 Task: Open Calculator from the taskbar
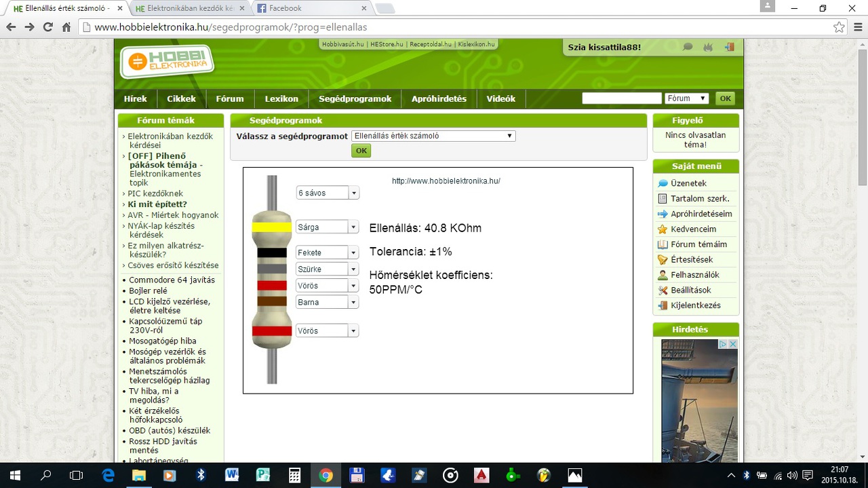click(x=294, y=475)
